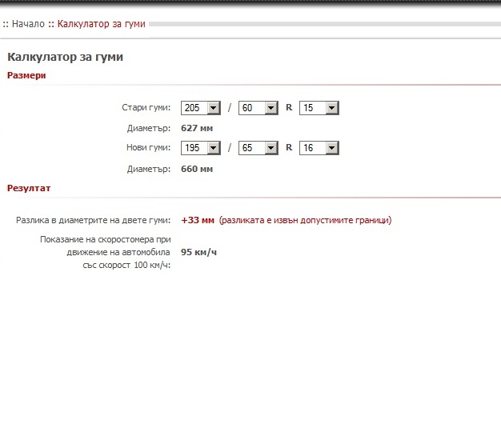Select the new tire diameter value 660 мм
Viewport: 501px width, 448px height.
pos(197,169)
